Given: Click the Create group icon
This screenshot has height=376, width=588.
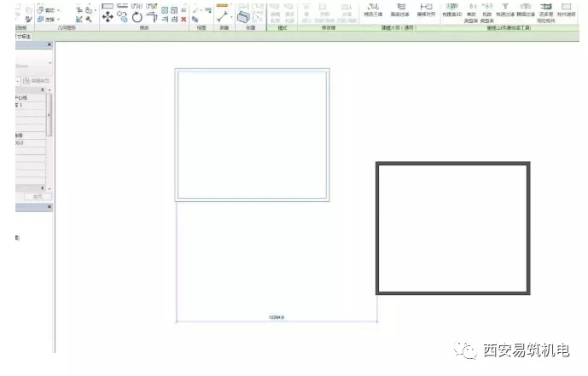Looking at the screenshot, I should click(244, 16).
